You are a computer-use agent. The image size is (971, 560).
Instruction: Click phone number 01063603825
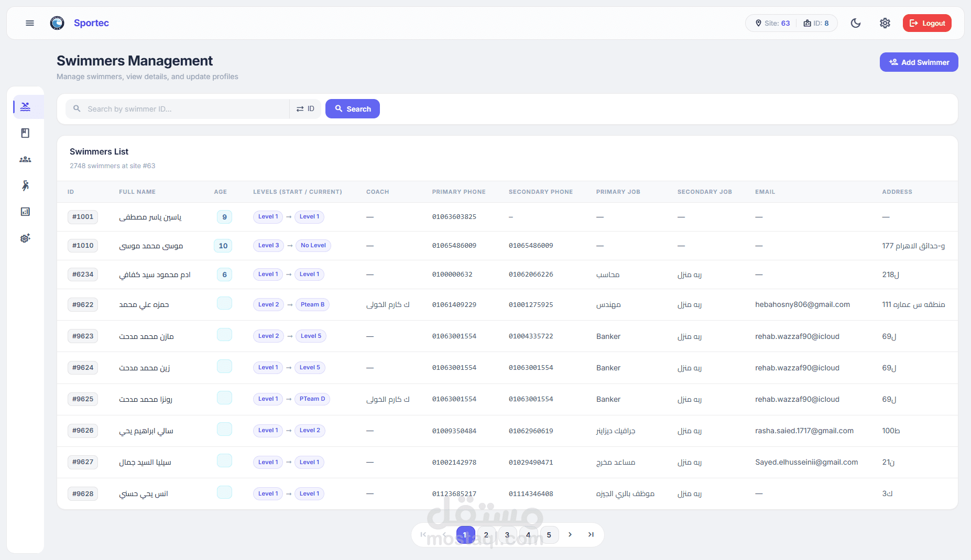[x=454, y=217]
